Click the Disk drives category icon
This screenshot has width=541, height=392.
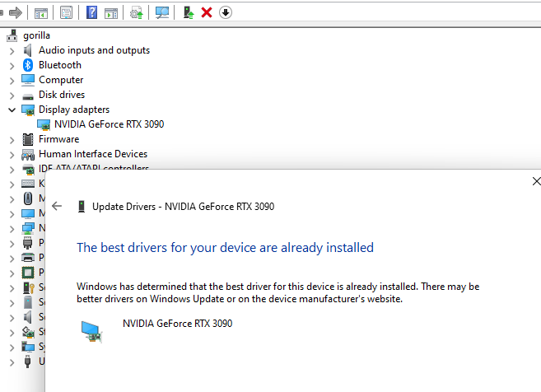(x=28, y=96)
